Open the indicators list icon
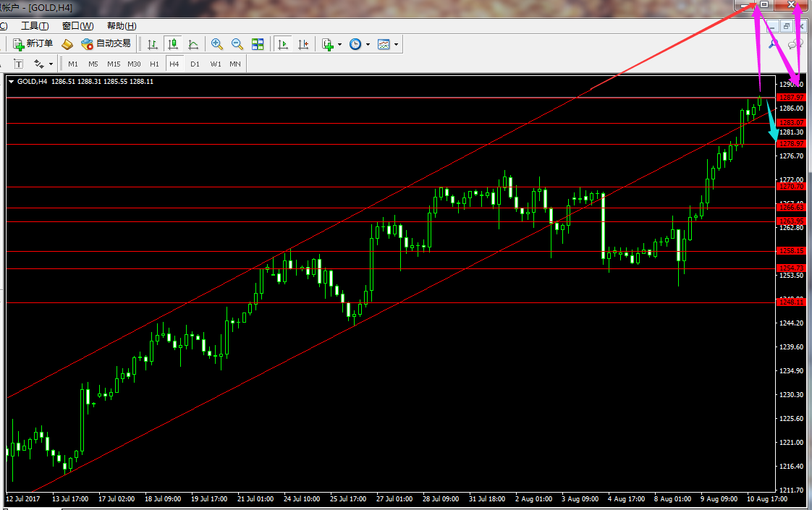Screen dimensions: 812x510 pyautogui.click(x=327, y=45)
